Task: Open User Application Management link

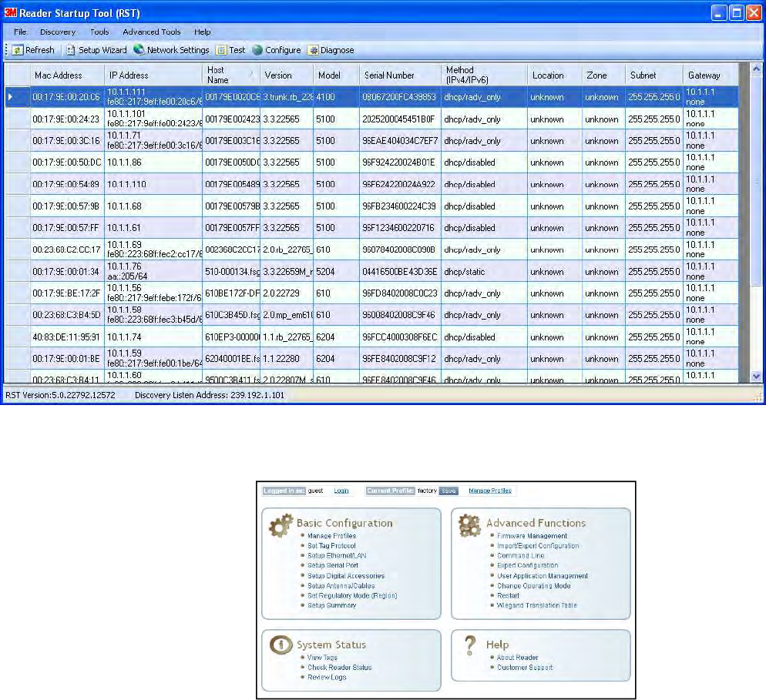Action: (x=543, y=576)
